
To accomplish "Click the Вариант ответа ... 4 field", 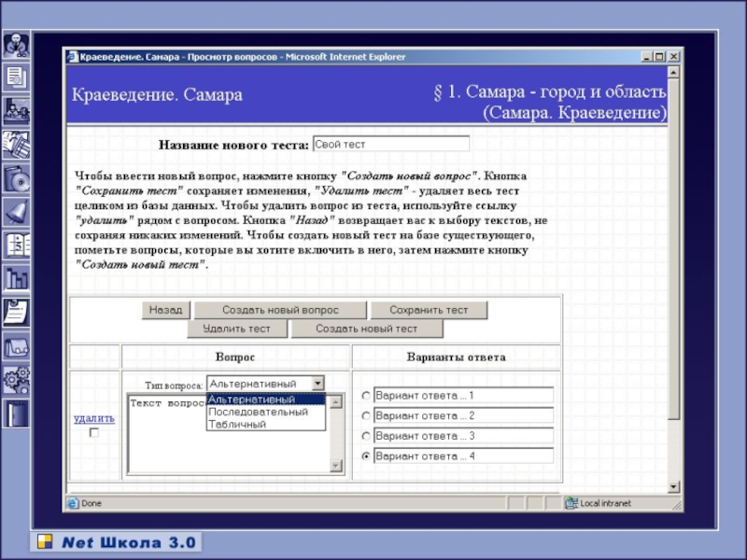I will click(463, 456).
